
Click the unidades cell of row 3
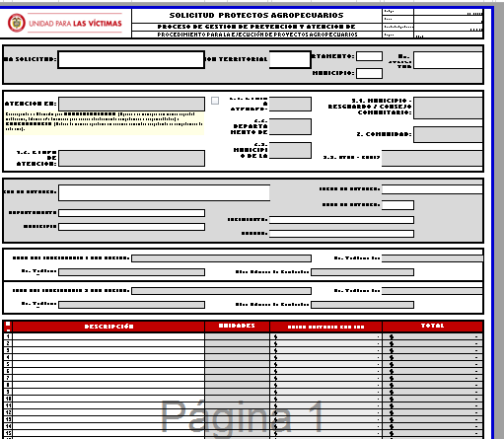pyautogui.click(x=237, y=350)
